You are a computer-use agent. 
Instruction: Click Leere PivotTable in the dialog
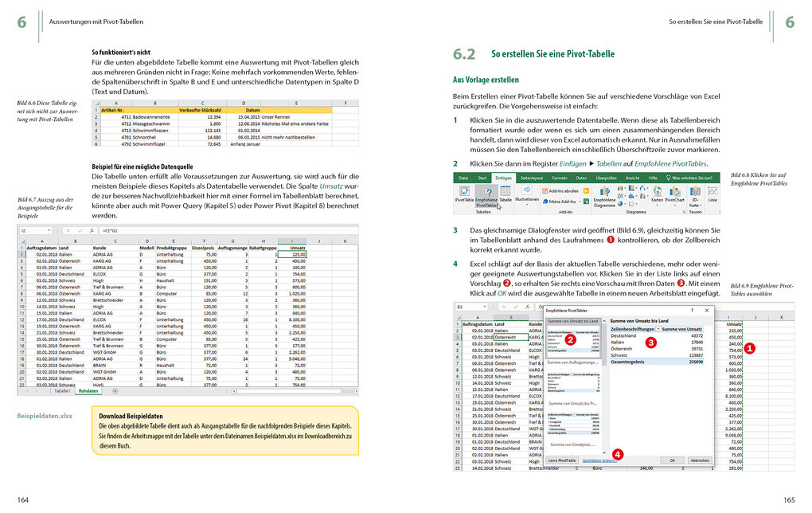[562, 460]
